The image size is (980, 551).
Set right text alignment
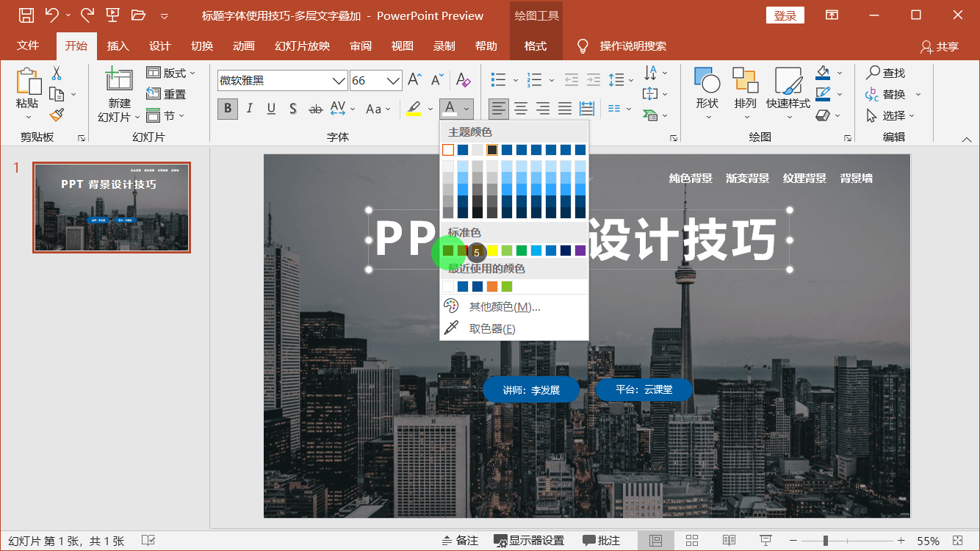click(x=543, y=109)
